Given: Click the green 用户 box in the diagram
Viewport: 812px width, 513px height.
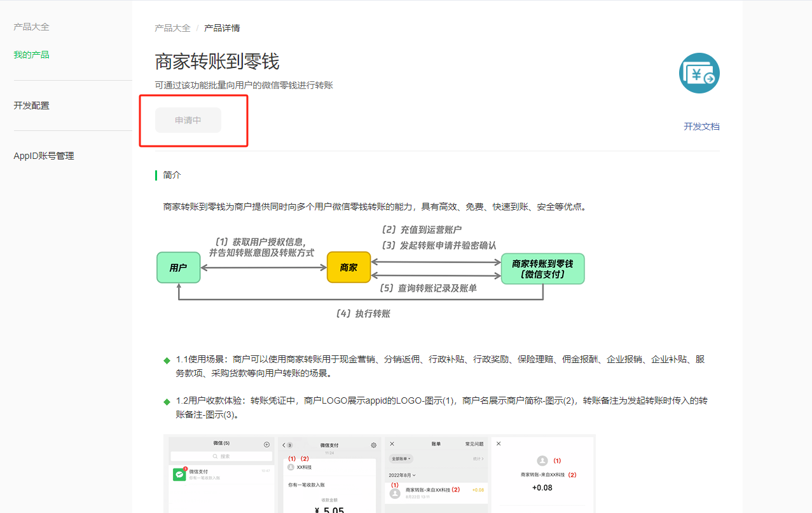Looking at the screenshot, I should [x=179, y=268].
